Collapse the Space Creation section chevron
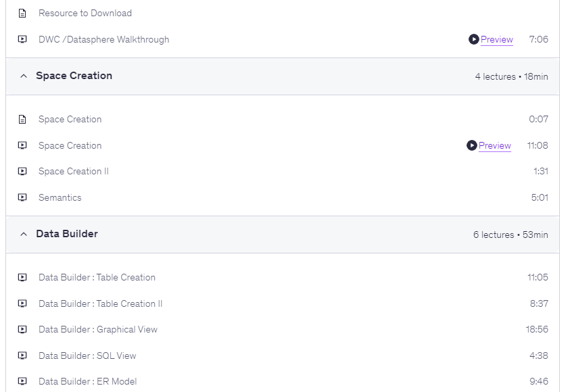Screen dimensions: 572x392 [x=24, y=76]
